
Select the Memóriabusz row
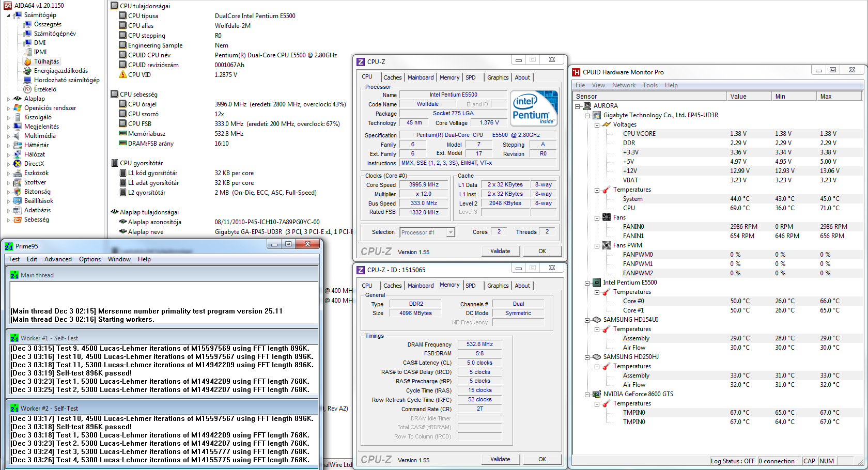pyautogui.click(x=181, y=134)
